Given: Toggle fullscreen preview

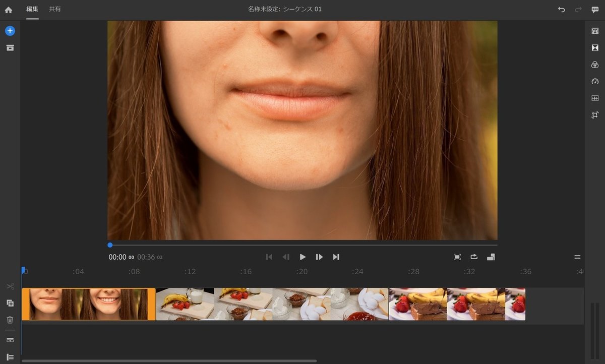Looking at the screenshot, I should 457,257.
